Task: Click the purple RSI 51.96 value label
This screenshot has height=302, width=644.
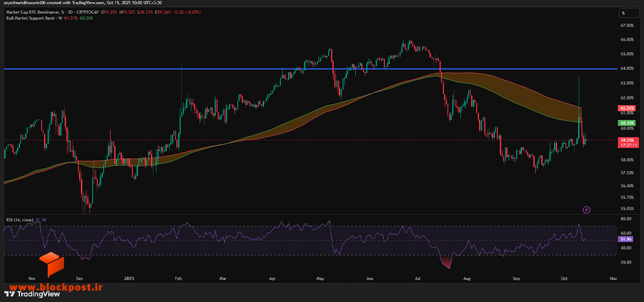Action: coord(624,239)
